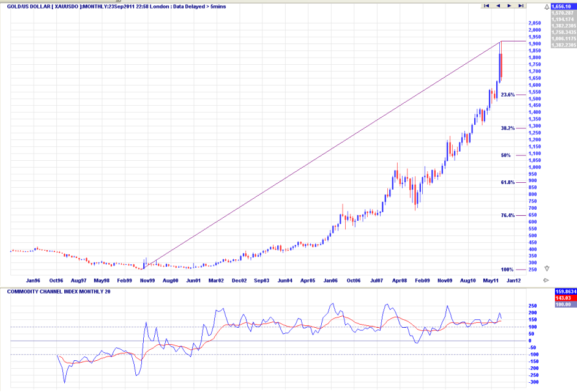Click the Jan96 date label
Screen dimensions: 577x392
(33, 281)
